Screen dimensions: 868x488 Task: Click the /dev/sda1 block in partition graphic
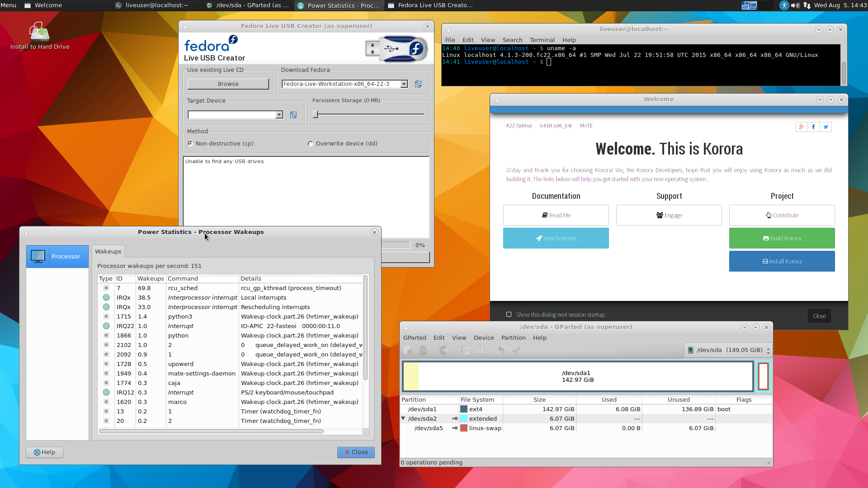[578, 376]
